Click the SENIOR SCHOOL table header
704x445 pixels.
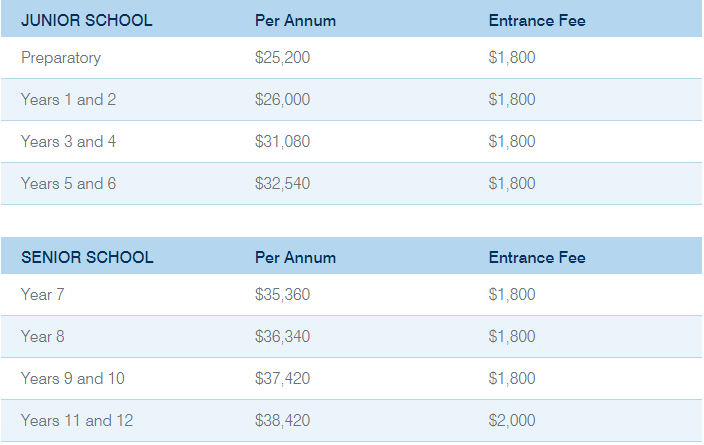87,257
